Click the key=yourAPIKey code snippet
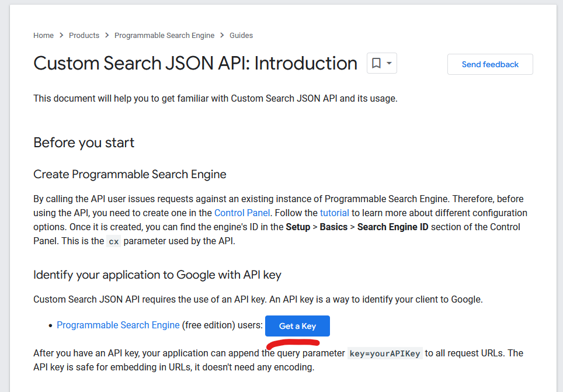Image resolution: width=563 pixels, height=392 pixels. coord(384,353)
